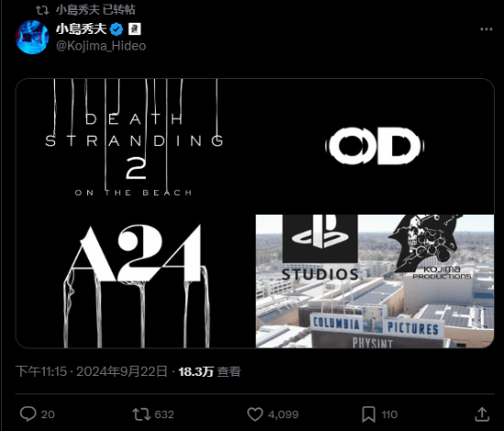Open 小島秀夫 profile avatar
The height and width of the screenshot is (431, 504).
32,38
